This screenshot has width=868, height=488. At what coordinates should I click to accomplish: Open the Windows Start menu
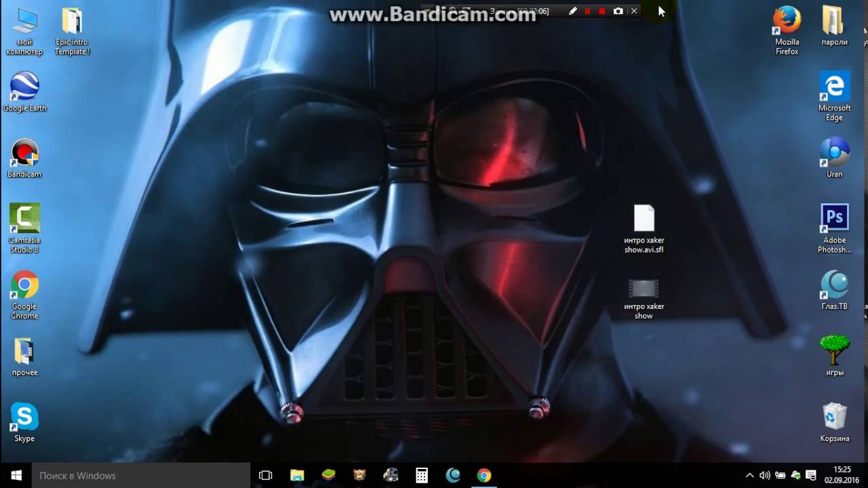click(16, 475)
